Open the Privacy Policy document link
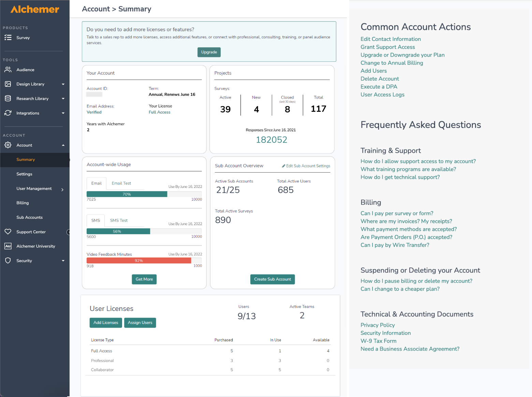The image size is (532, 397). pos(378,325)
